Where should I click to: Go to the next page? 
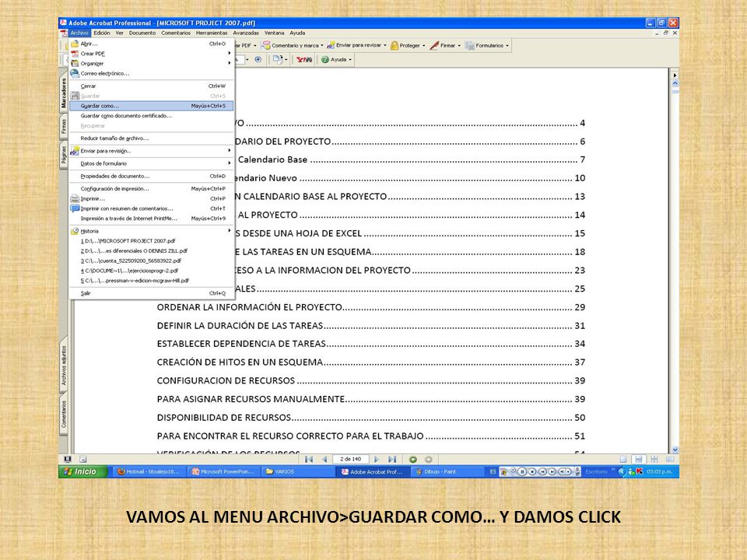click(377, 460)
